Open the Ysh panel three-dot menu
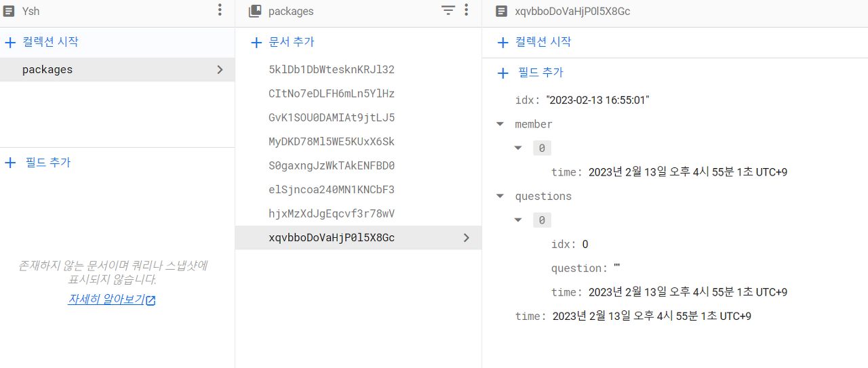Viewport: 868px width, 368px height. coord(219,10)
